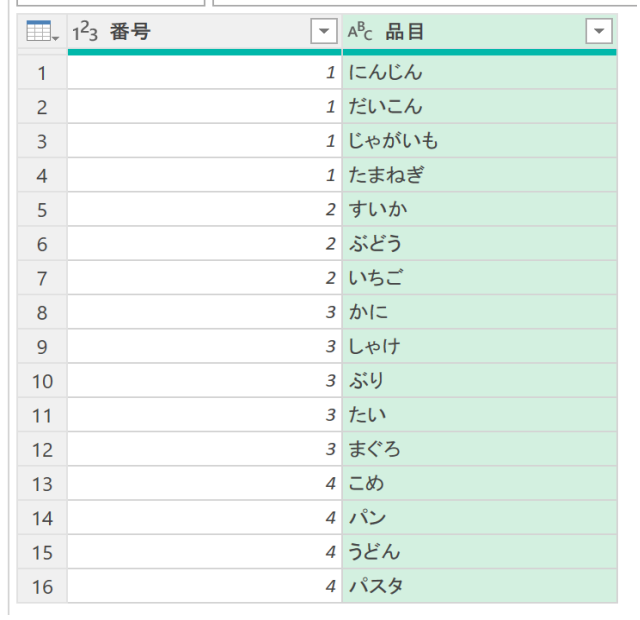This screenshot has height=620, width=640.
Task: Select the すいか cell
Action: [x=378, y=210]
